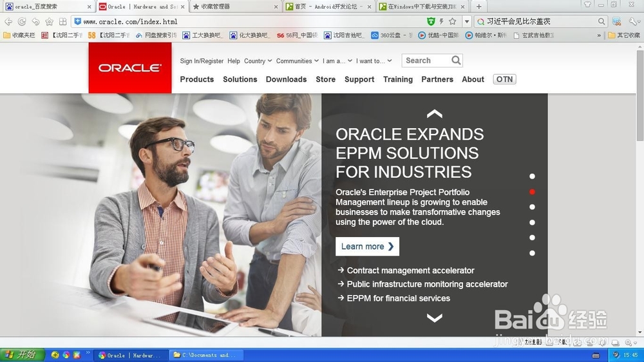
Task: Open the 工大换换吧 bookmark
Action: [202, 35]
